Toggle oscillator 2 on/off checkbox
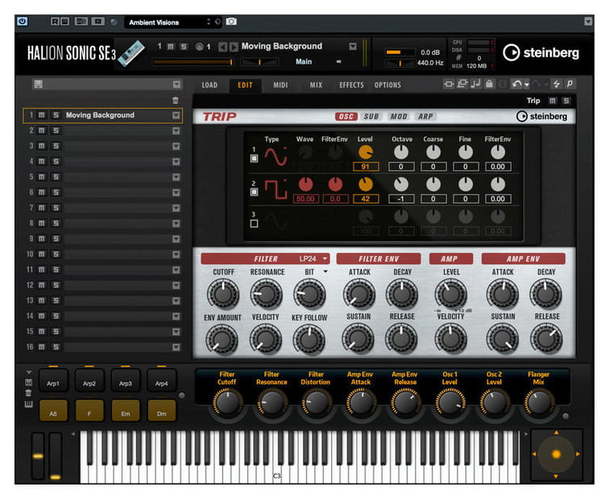Screen dimensions: 609x499 254,192
